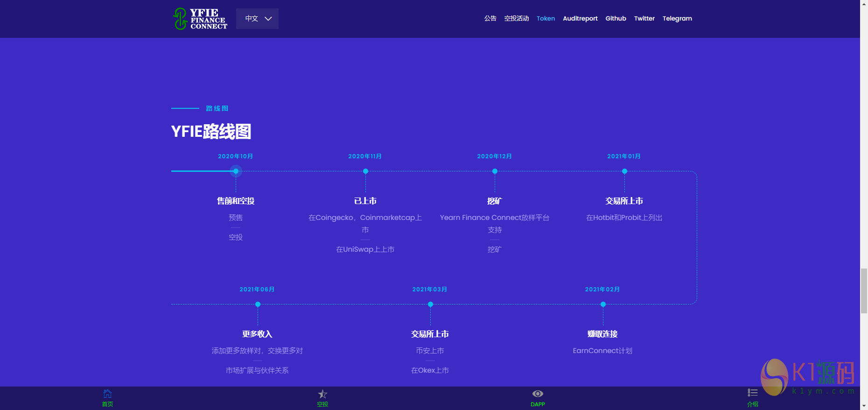This screenshot has height=410, width=868.
Task: Click the 售前和空投 milestone title
Action: click(x=236, y=201)
